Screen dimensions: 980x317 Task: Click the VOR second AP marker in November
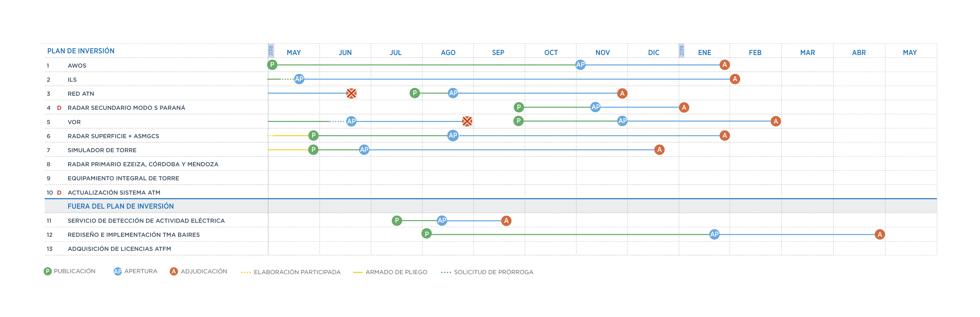tap(622, 121)
